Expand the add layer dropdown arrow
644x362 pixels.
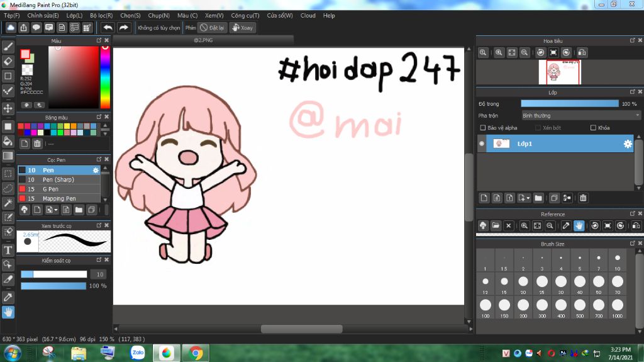point(528,198)
